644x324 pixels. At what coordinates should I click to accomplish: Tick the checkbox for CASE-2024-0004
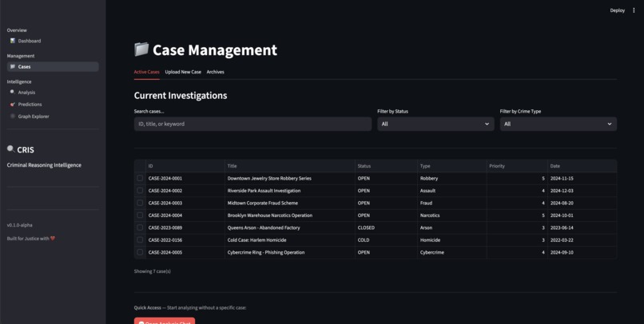(x=140, y=215)
